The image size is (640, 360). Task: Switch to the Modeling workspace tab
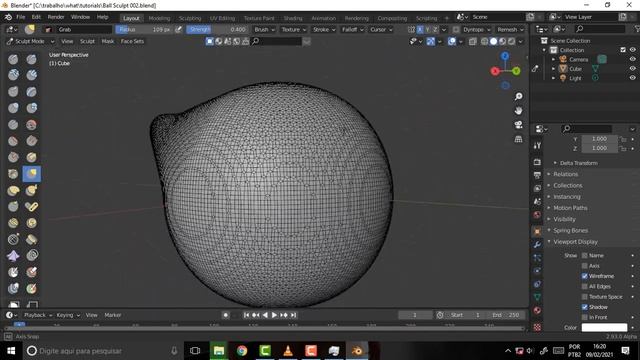coord(159,18)
